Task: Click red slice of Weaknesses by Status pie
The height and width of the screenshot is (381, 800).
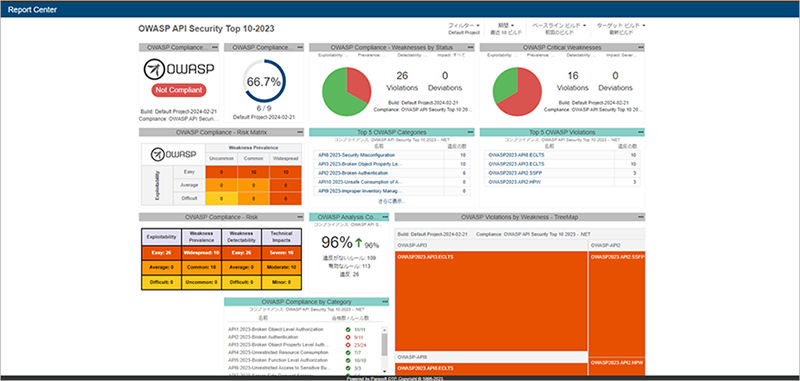Action: pos(358,83)
